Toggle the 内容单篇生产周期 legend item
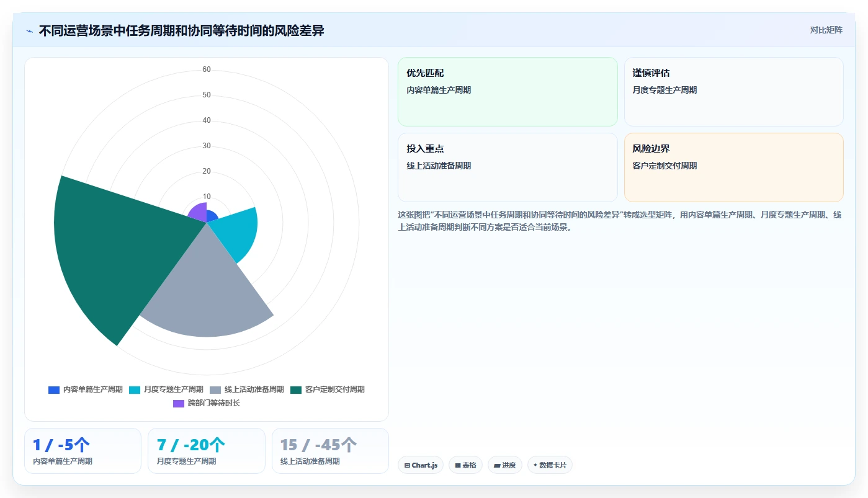 (86, 389)
